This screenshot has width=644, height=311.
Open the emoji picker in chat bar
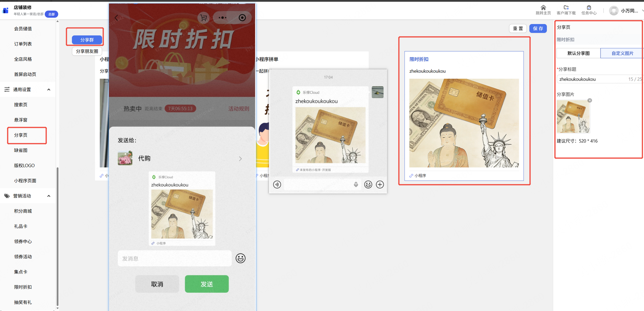(x=368, y=184)
